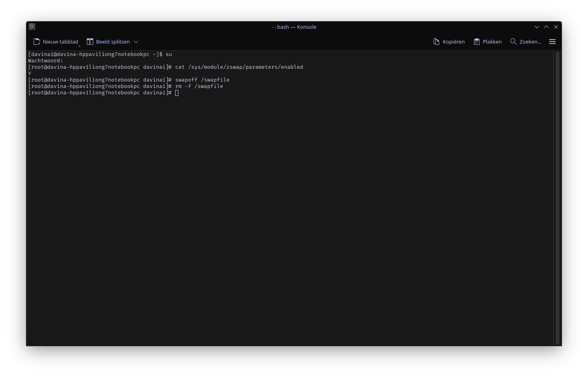Screen dimensions: 588x377
Task: Click the Nieuw tabblad icon
Action: (x=37, y=42)
